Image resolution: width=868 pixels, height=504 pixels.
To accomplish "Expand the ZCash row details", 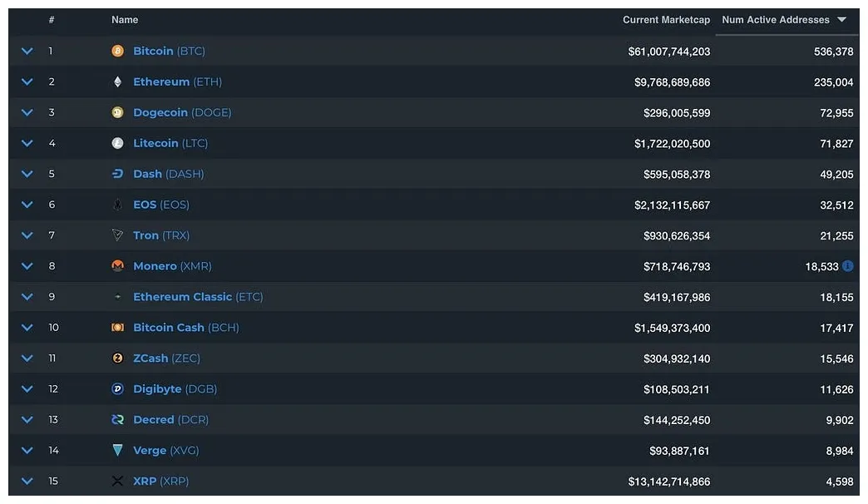I will click(26, 358).
